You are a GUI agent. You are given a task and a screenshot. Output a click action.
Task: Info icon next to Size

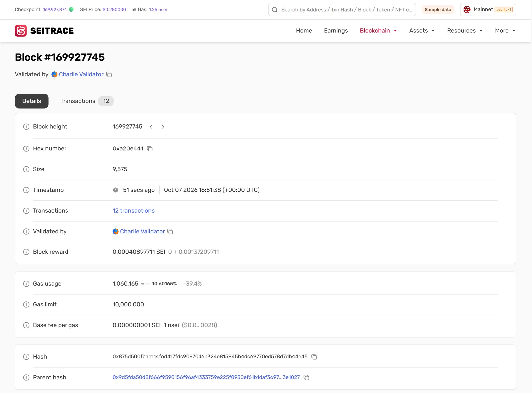26,169
